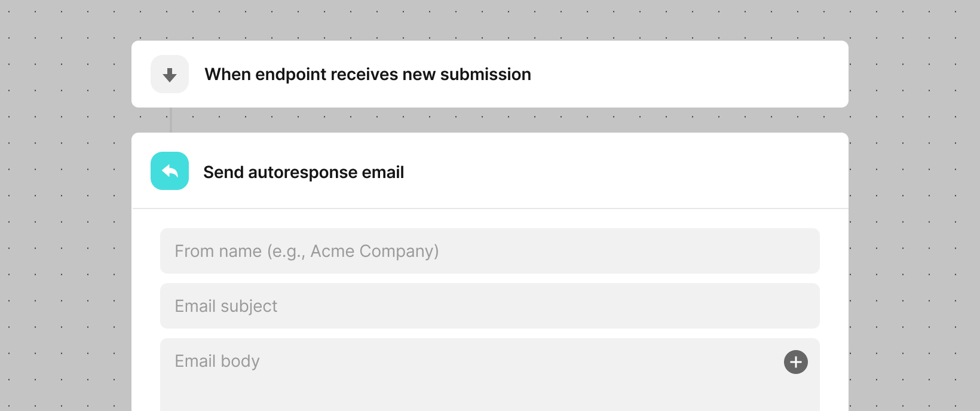
Task: Click the 'Email subject' placeholder text
Action: click(x=226, y=306)
